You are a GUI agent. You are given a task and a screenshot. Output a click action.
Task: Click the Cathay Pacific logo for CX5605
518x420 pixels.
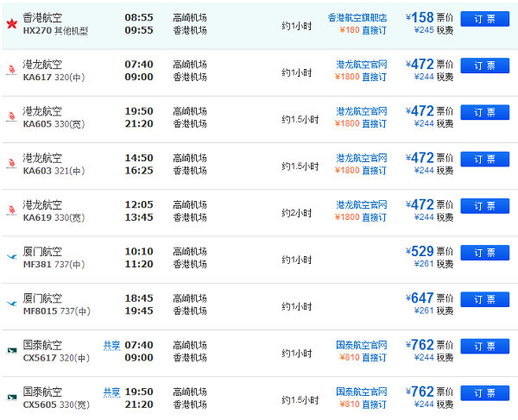[11, 398]
